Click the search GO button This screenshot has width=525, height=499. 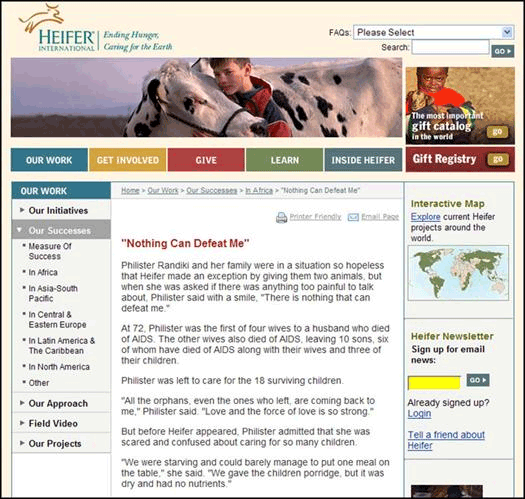(503, 51)
